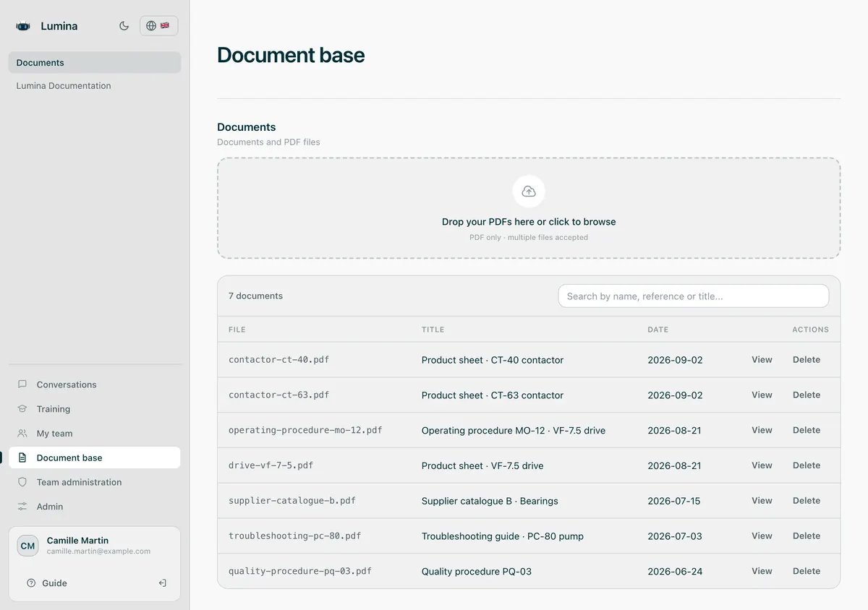Click the Training graduation cap icon
868x610 pixels.
pyautogui.click(x=22, y=409)
